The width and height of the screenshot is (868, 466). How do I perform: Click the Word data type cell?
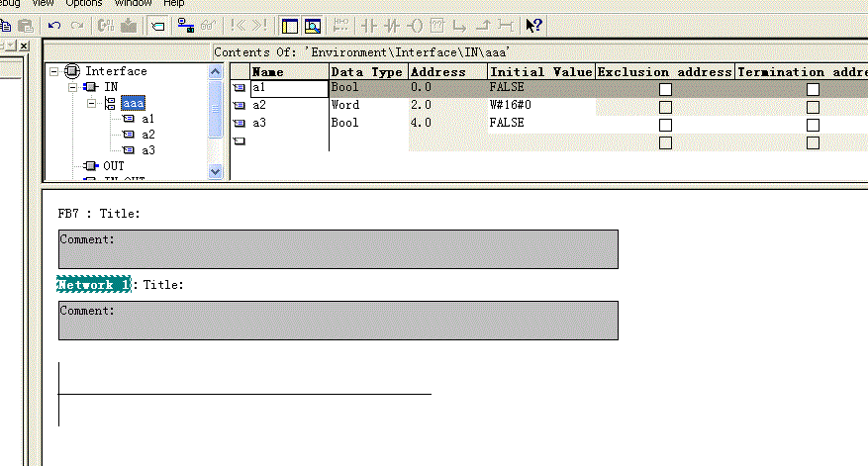[369, 105]
